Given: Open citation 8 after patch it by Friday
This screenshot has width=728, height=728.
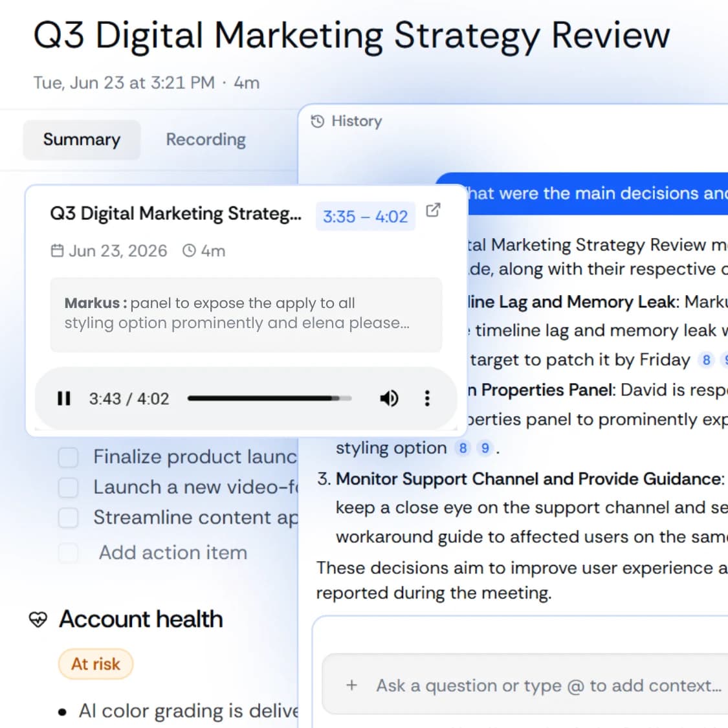Looking at the screenshot, I should (x=706, y=360).
